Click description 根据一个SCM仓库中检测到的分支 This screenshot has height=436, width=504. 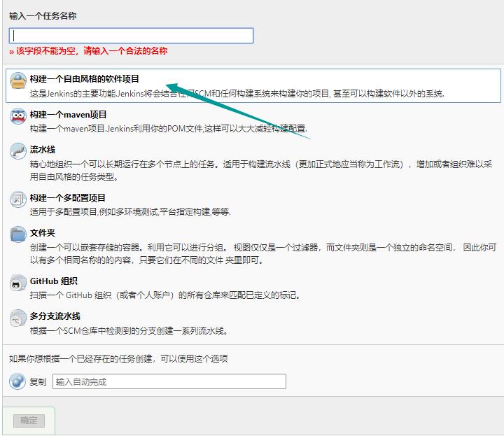point(129,330)
